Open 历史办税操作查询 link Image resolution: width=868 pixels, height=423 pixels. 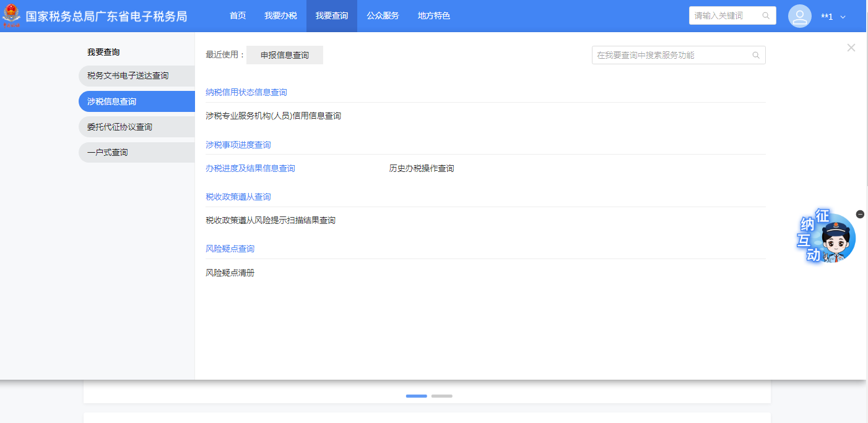(x=422, y=169)
